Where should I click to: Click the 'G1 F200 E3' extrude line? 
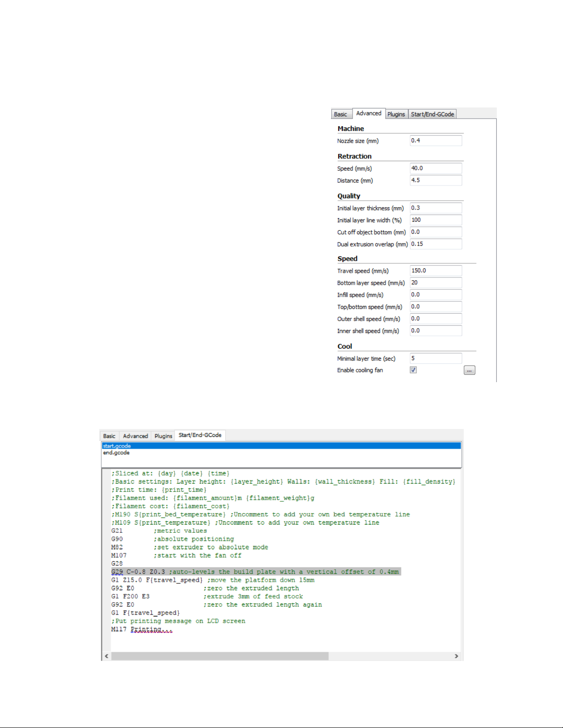click(207, 597)
